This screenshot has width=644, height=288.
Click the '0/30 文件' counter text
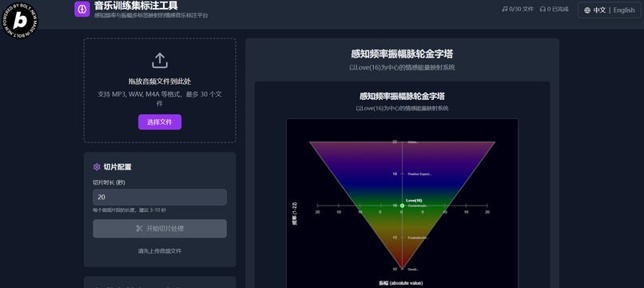point(521,9)
